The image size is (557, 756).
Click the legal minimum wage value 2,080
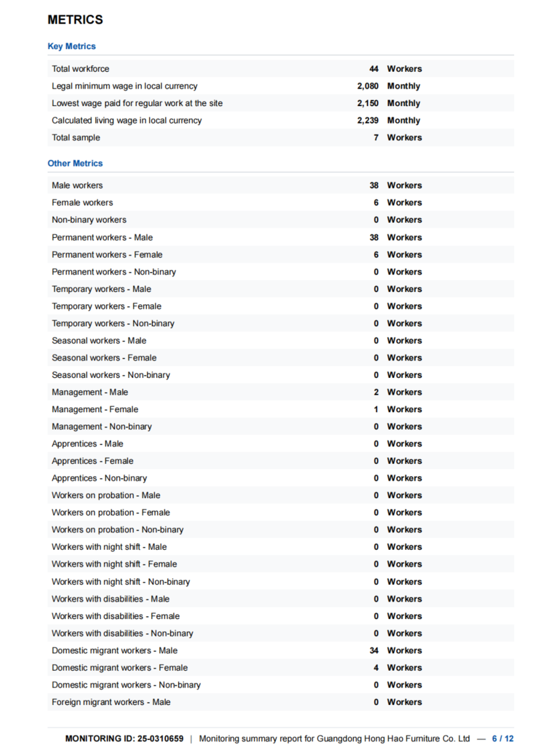coord(368,86)
